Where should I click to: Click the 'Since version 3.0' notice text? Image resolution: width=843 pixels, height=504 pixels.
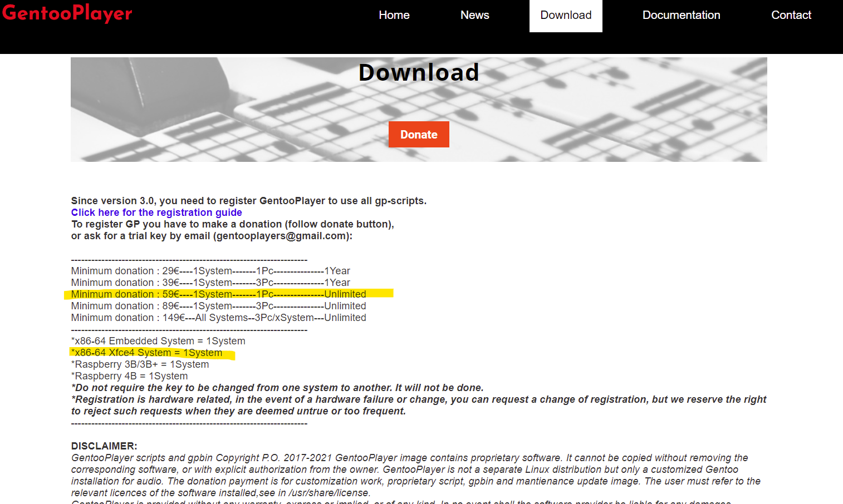249,201
